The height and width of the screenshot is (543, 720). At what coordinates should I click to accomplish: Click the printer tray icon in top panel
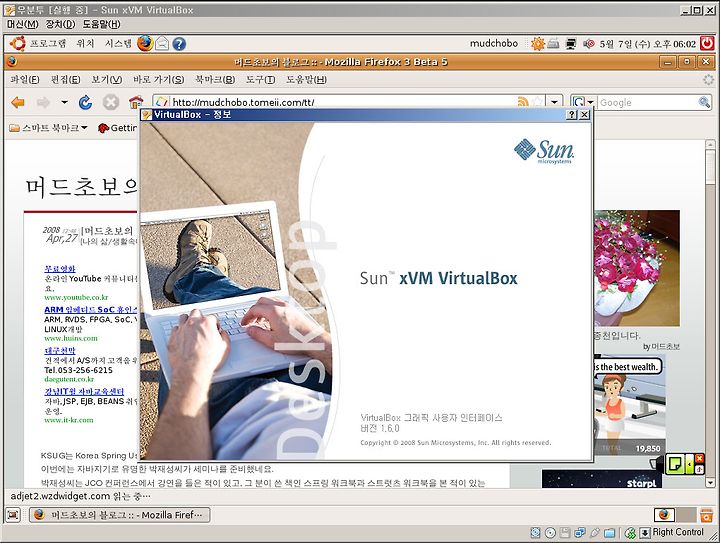(554, 44)
